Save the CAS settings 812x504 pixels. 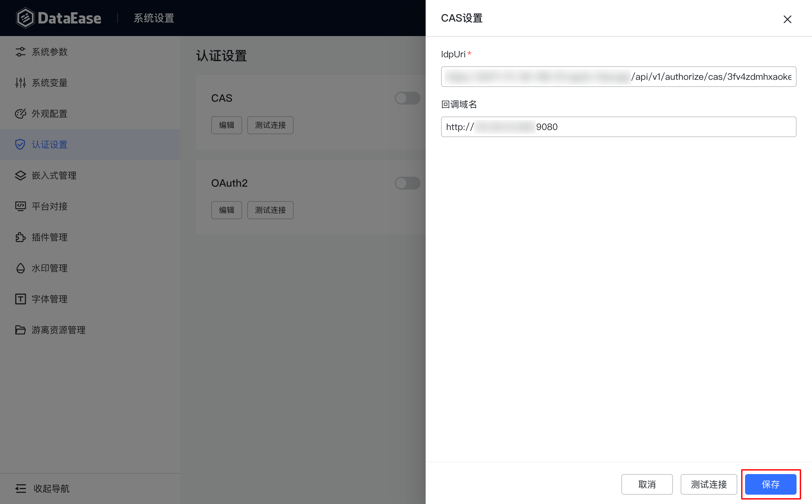[x=771, y=484]
